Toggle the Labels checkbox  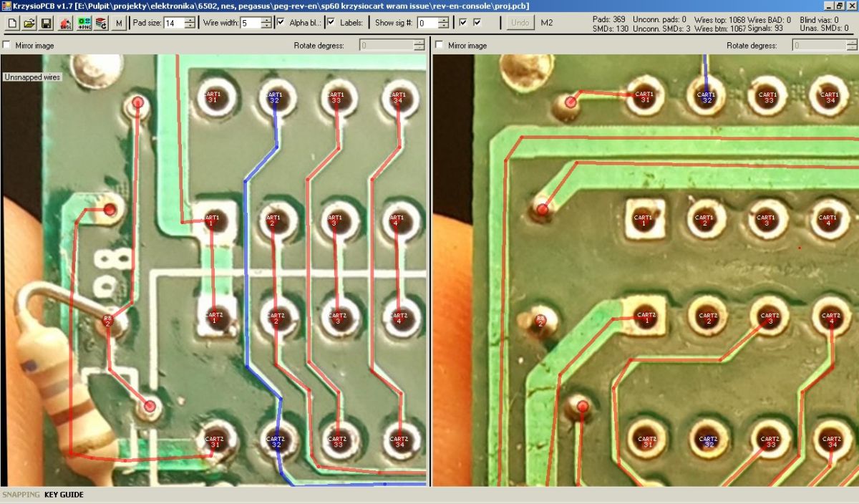[331, 22]
